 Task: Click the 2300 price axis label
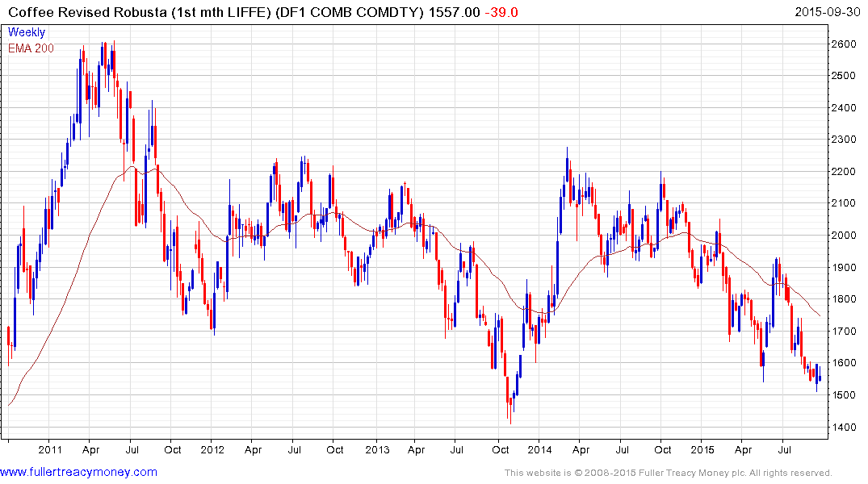[845, 140]
